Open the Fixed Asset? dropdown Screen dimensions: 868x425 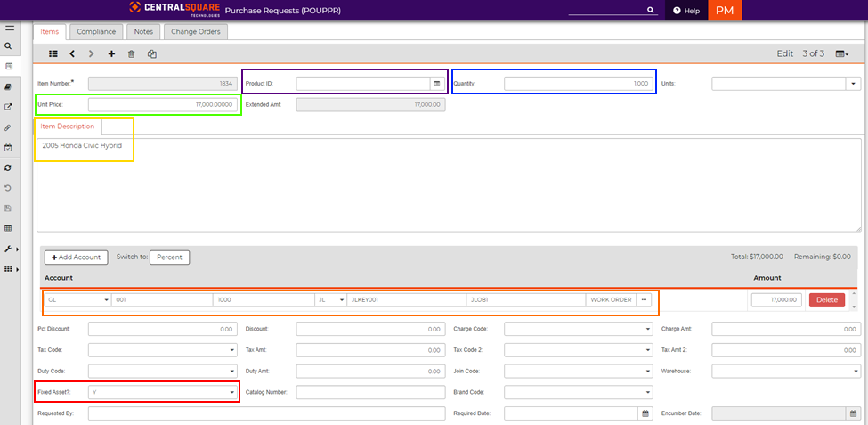[x=162, y=392]
